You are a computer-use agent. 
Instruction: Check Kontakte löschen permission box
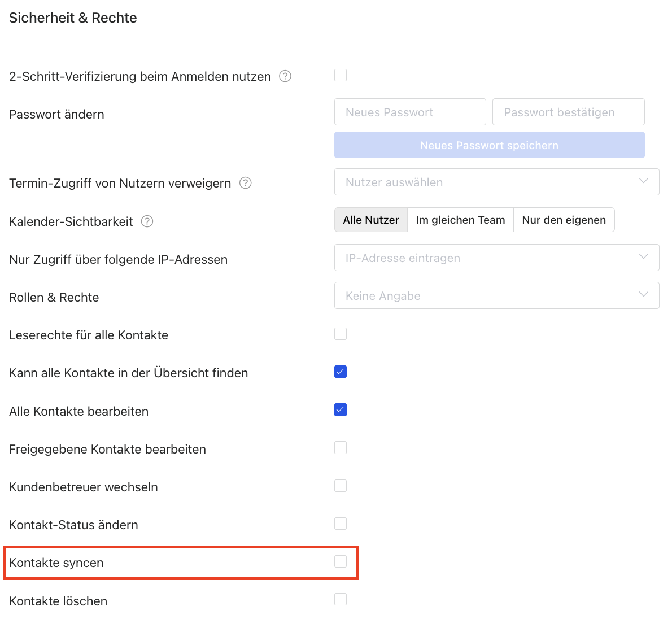(x=341, y=599)
